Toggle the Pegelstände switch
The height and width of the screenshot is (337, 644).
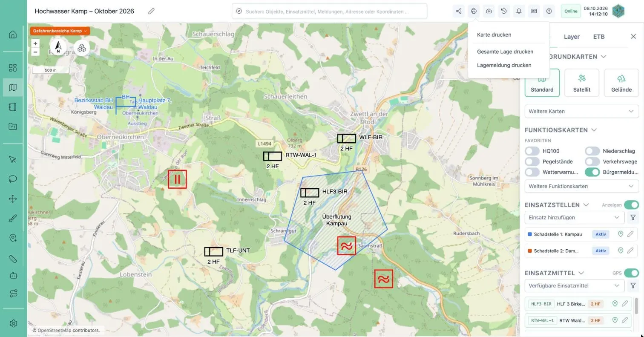[x=532, y=161]
